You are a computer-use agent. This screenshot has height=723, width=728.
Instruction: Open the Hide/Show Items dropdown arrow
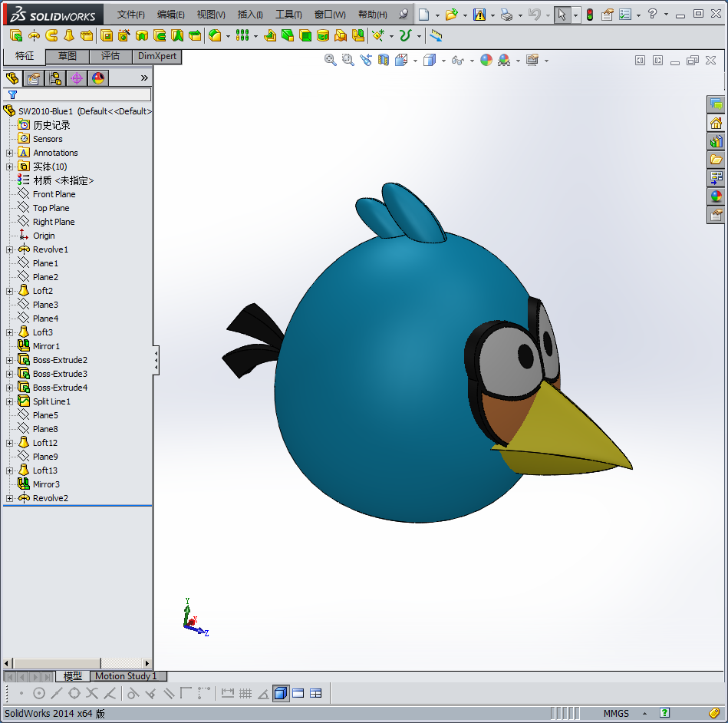[x=472, y=61]
